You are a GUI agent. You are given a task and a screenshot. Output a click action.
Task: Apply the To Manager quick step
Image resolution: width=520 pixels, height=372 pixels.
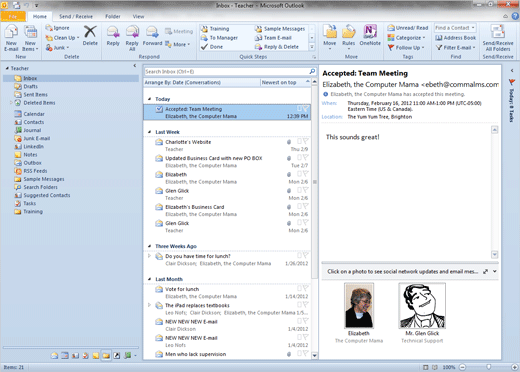click(224, 38)
